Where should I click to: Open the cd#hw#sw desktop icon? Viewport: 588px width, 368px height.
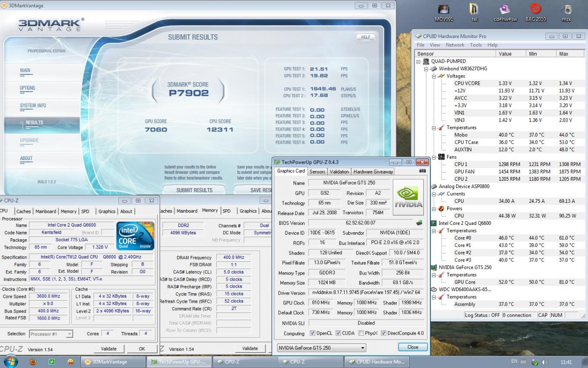click(505, 13)
